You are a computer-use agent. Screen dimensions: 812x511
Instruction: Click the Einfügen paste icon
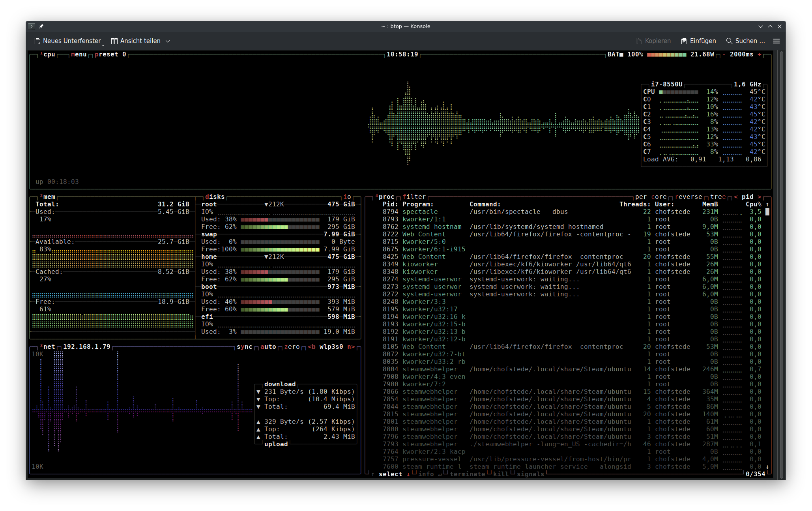click(684, 41)
